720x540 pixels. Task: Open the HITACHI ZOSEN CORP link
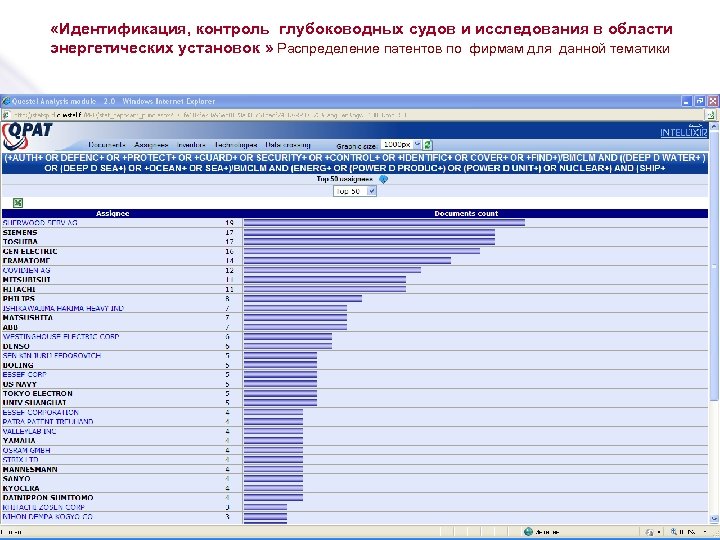44,507
